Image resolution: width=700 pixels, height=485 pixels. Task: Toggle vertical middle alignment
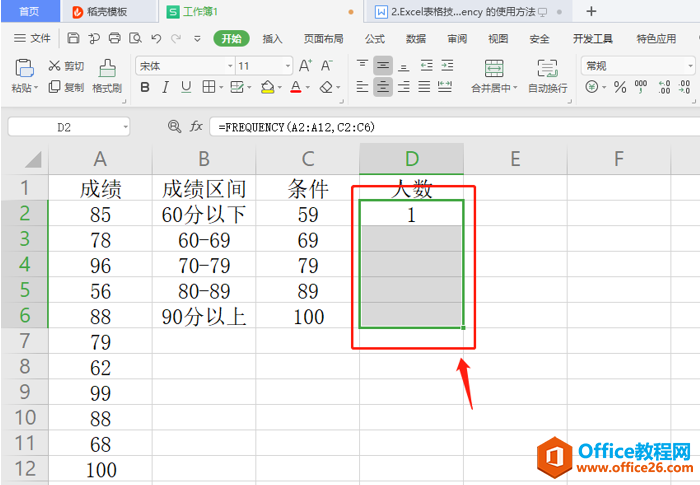[x=383, y=66]
